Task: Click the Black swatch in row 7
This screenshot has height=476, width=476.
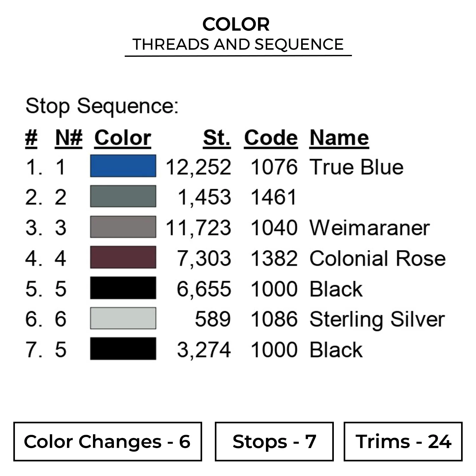Action: [123, 349]
